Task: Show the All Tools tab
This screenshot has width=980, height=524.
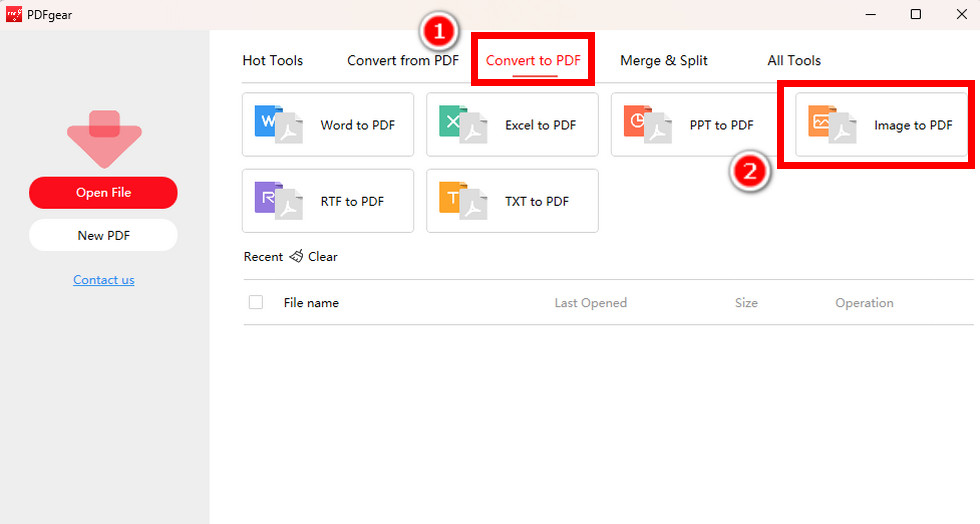Action: (794, 61)
